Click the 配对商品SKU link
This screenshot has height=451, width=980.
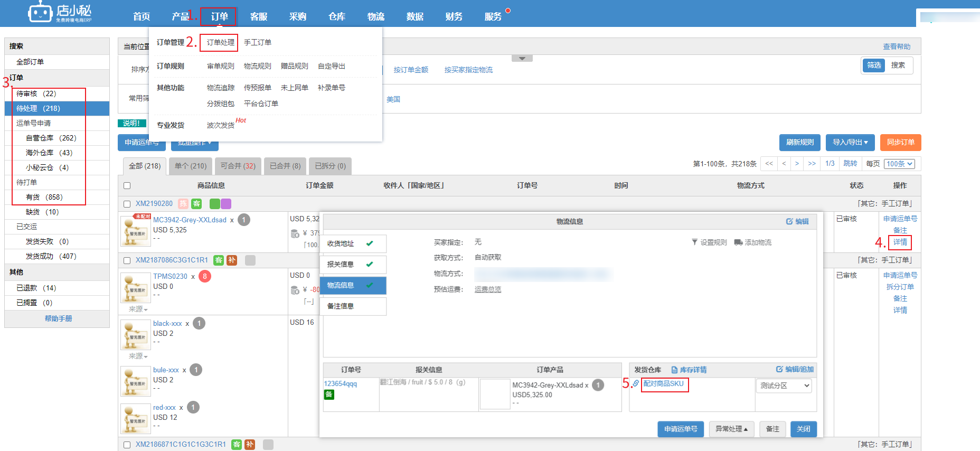coord(663,384)
